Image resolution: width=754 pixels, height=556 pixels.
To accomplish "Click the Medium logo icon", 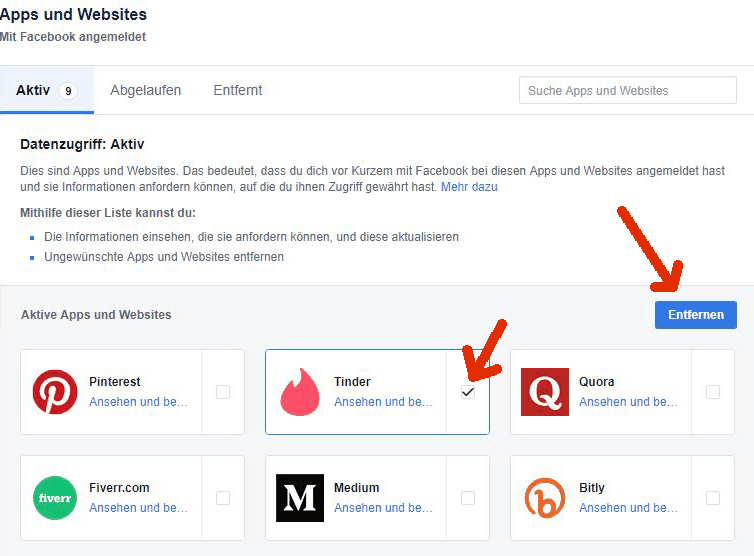I will click(x=300, y=498).
